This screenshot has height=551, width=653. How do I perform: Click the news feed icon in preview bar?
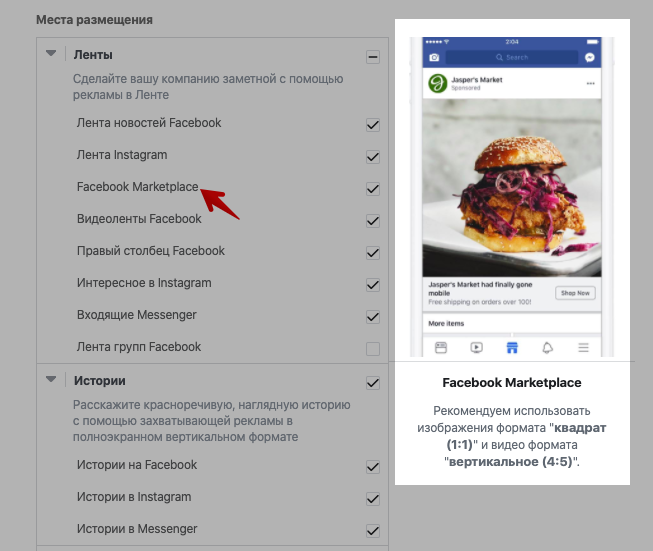pyautogui.click(x=441, y=347)
